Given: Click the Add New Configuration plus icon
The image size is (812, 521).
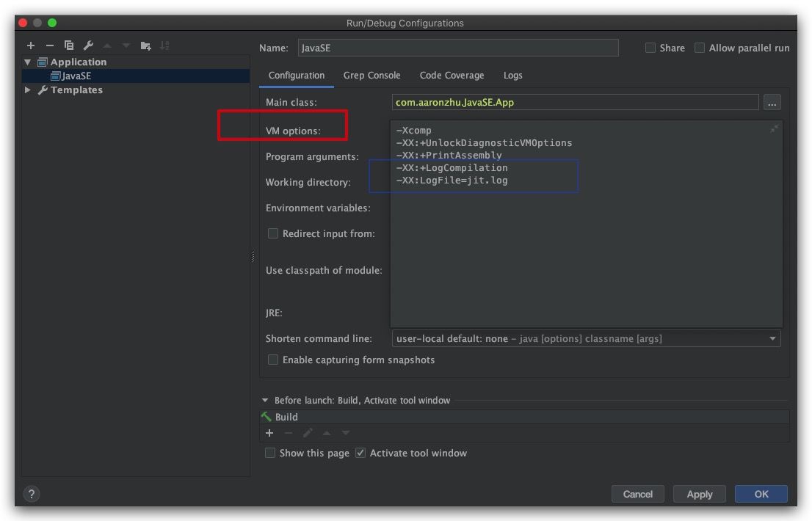Looking at the screenshot, I should pos(31,45).
